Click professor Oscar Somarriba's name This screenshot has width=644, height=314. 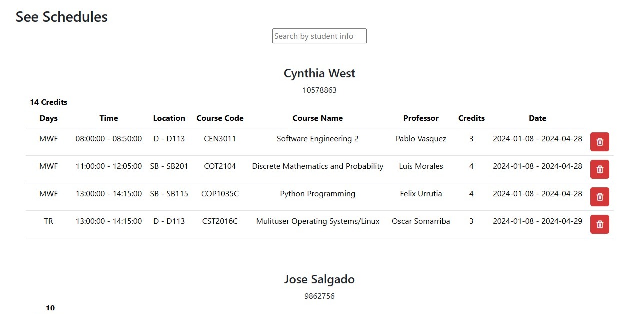421,221
